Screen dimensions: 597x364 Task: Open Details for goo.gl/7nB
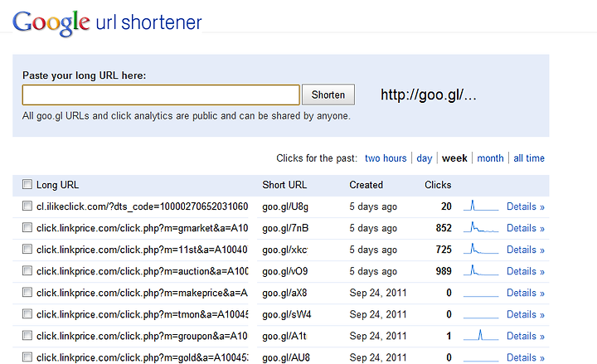point(526,228)
